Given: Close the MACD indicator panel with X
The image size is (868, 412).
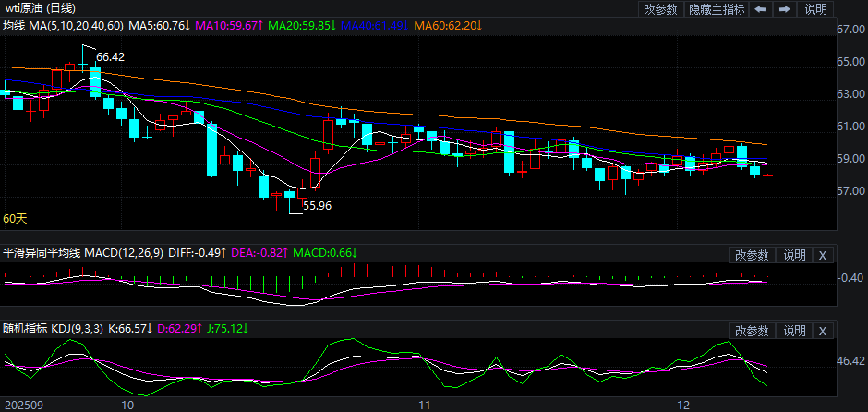Looking at the screenshot, I should 823,255.
